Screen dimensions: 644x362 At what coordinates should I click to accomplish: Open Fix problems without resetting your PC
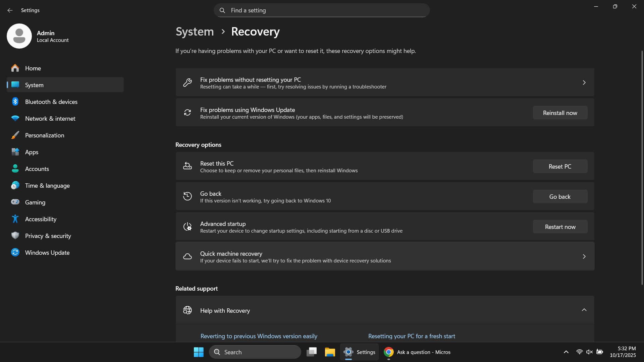pyautogui.click(x=384, y=82)
